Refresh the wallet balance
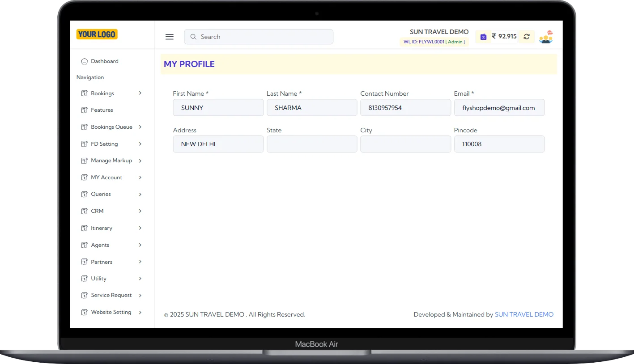Screen dimensions: 634x364 pyautogui.click(x=527, y=37)
